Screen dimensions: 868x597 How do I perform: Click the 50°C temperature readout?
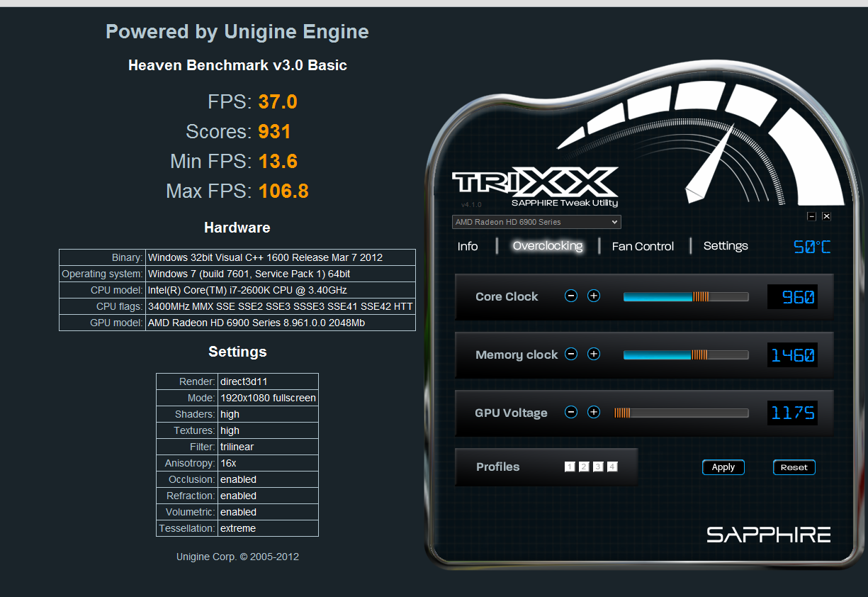point(812,247)
